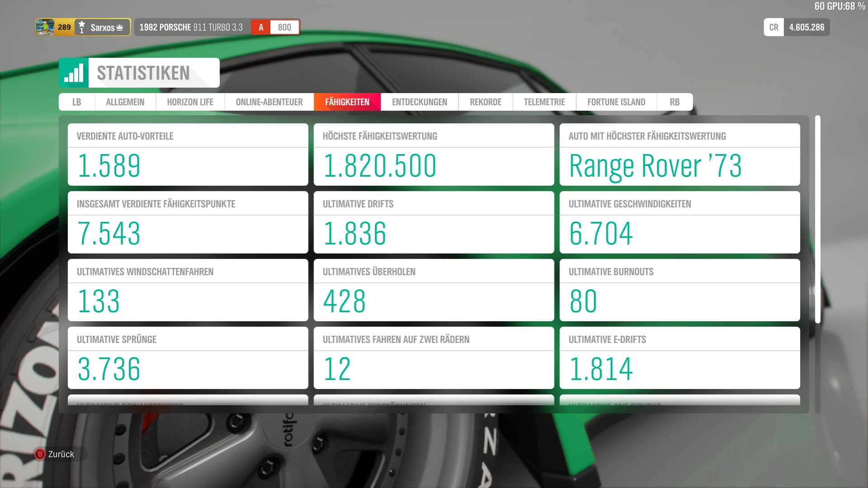868x488 pixels.
Task: Click the star rank badge icon
Action: tap(82, 27)
